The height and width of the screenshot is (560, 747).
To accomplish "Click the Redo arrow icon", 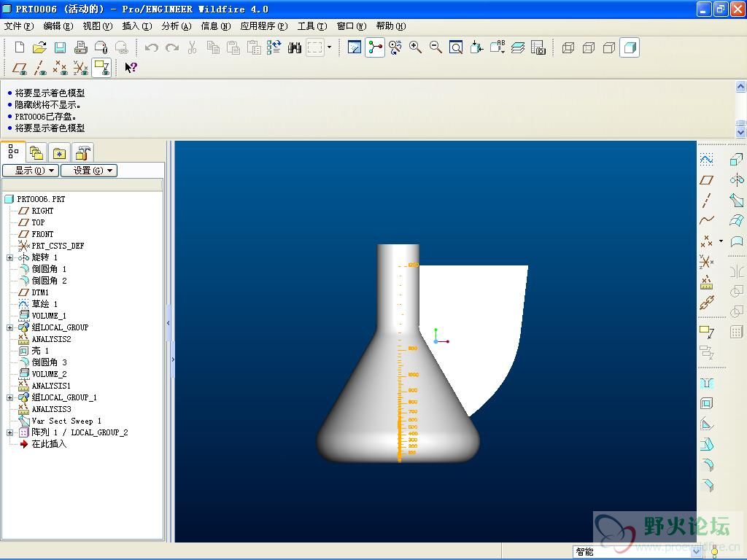I will point(172,47).
